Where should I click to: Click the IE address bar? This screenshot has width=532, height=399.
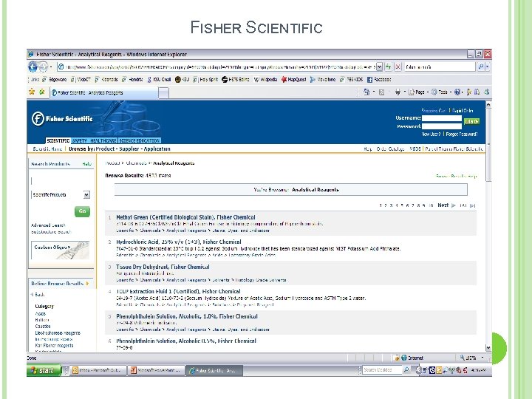pos(216,66)
